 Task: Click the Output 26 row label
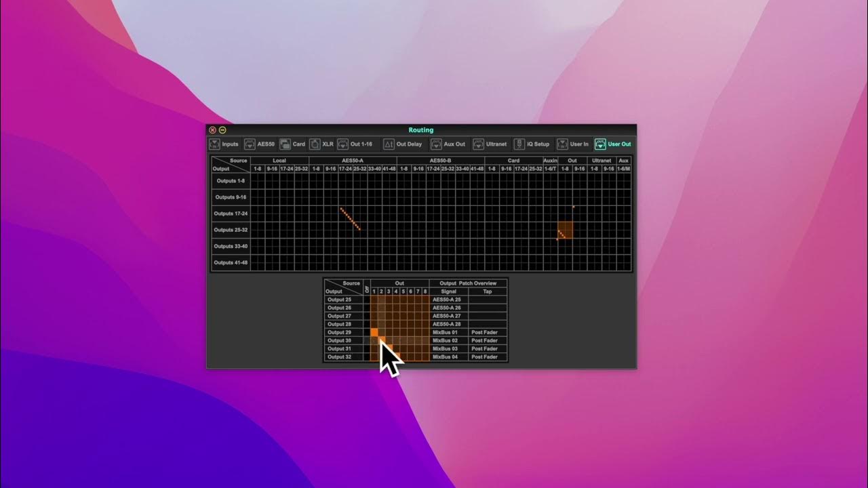pos(343,308)
